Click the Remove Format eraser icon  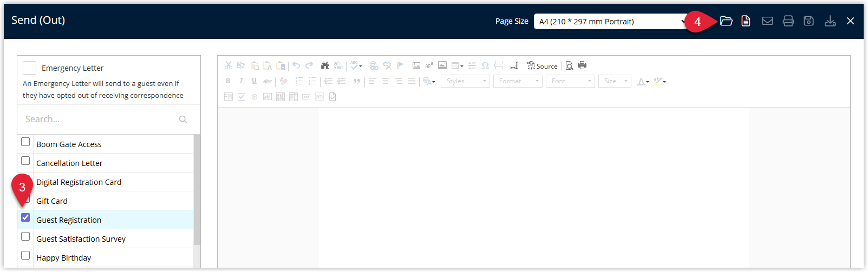click(283, 81)
